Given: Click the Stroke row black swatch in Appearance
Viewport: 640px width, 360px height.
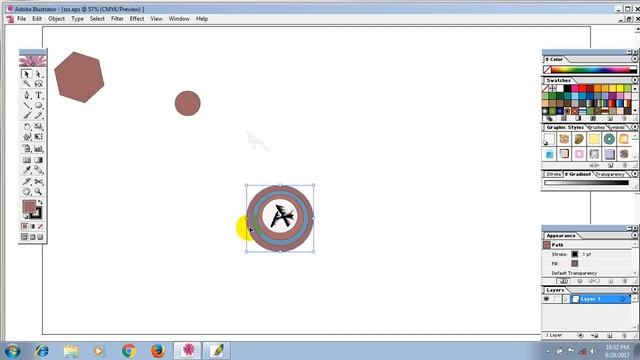Looking at the screenshot, I should point(575,254).
